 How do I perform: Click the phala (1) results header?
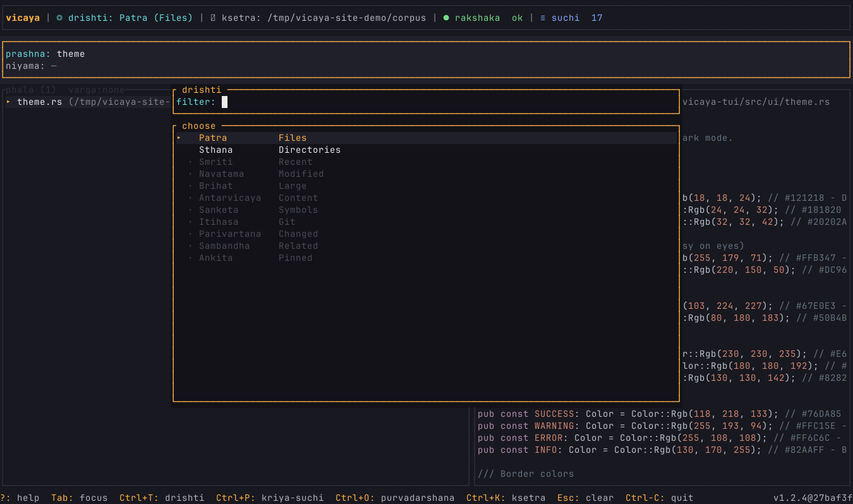[x=31, y=90]
